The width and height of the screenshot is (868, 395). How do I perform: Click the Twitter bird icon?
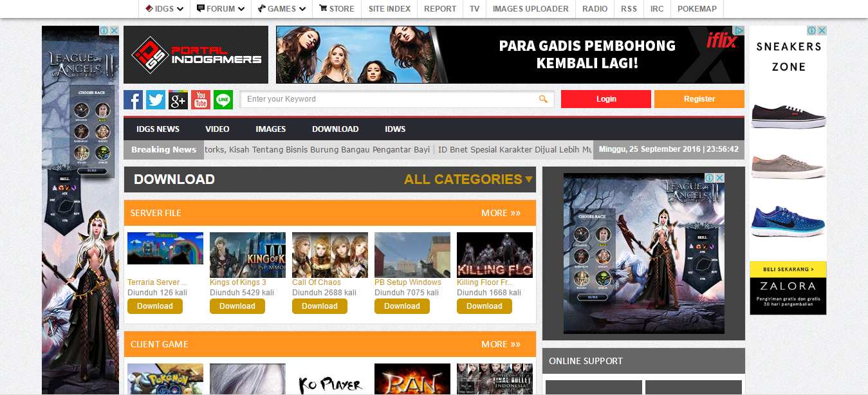click(156, 100)
